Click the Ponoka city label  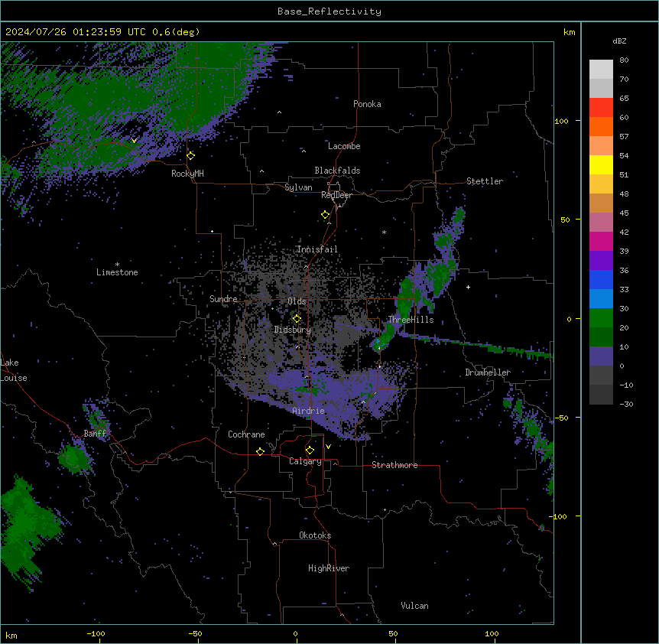[367, 104]
